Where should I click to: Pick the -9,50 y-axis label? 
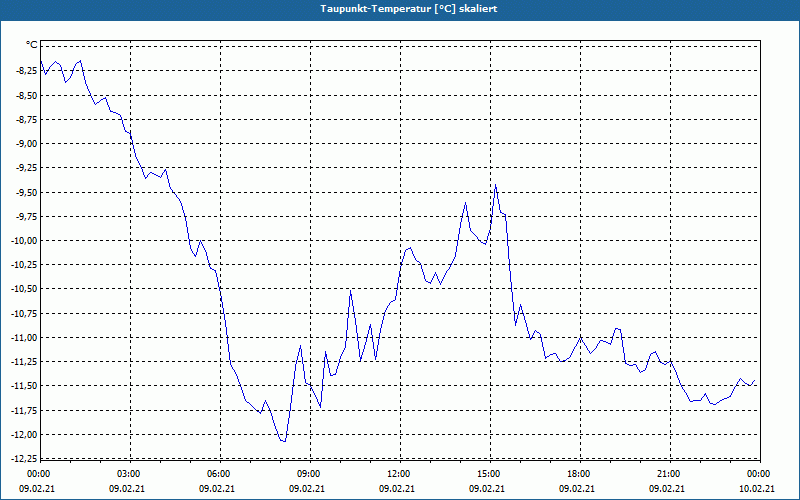27,192
